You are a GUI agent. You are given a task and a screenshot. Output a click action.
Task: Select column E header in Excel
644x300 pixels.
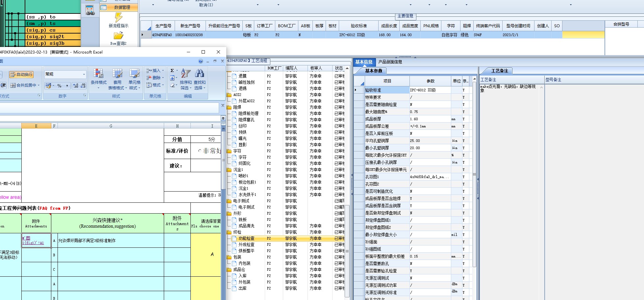[x=36, y=126]
